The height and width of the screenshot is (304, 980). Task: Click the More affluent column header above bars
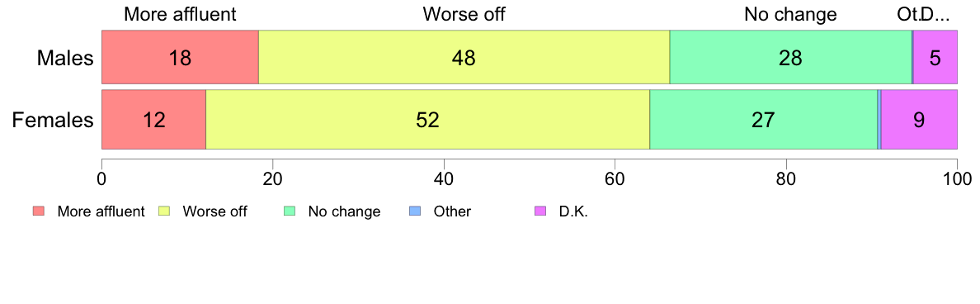180,14
